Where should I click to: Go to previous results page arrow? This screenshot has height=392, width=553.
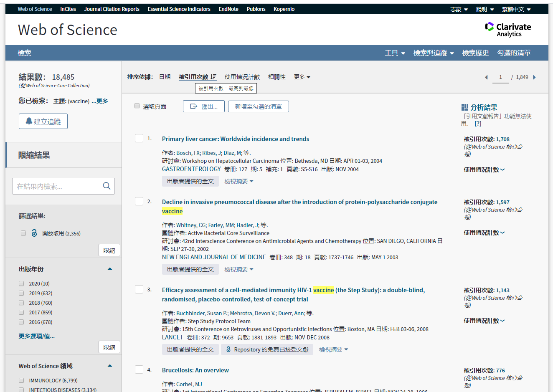tap(486, 77)
